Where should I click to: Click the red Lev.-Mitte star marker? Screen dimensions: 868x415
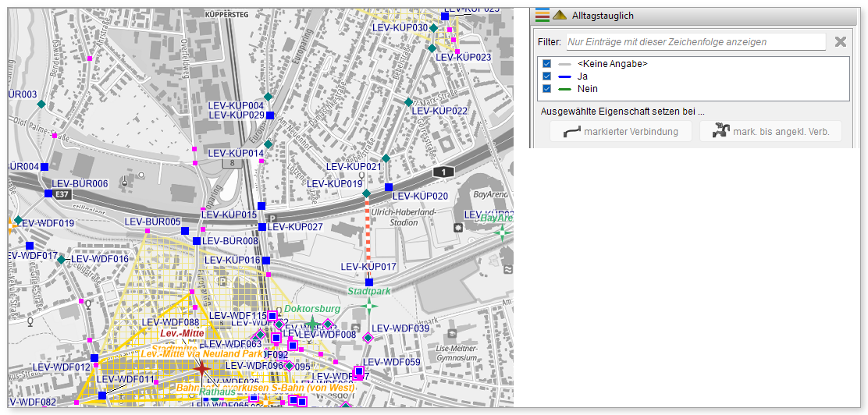(x=201, y=367)
